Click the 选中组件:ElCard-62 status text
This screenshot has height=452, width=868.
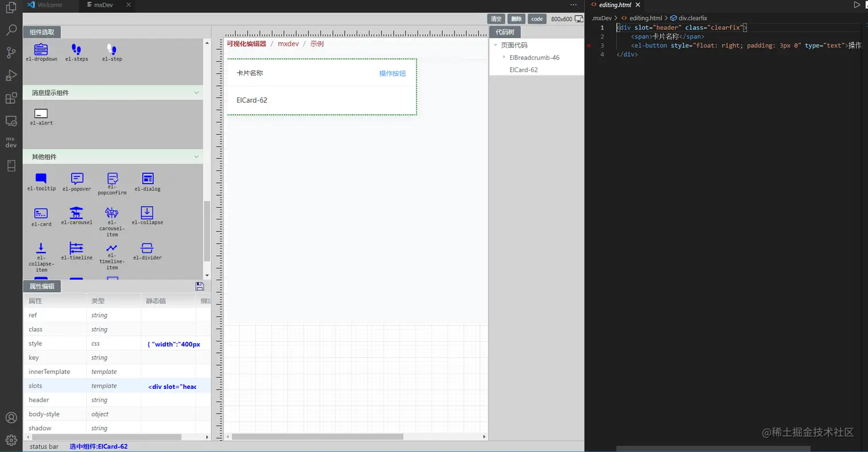click(99, 446)
